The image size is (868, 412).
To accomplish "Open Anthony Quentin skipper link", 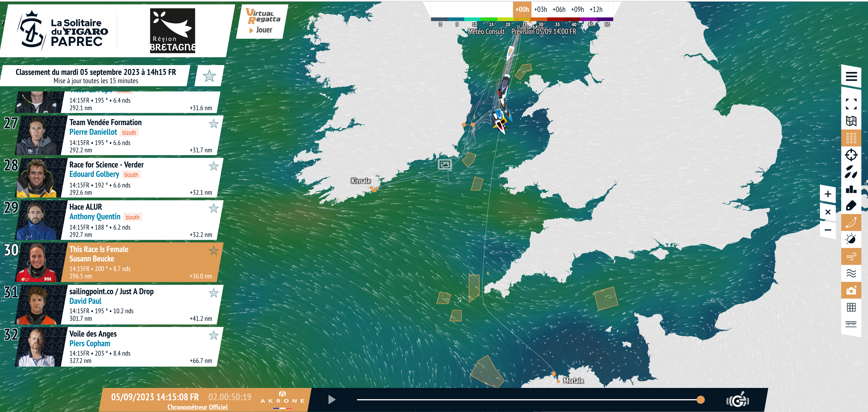I will point(95,217).
